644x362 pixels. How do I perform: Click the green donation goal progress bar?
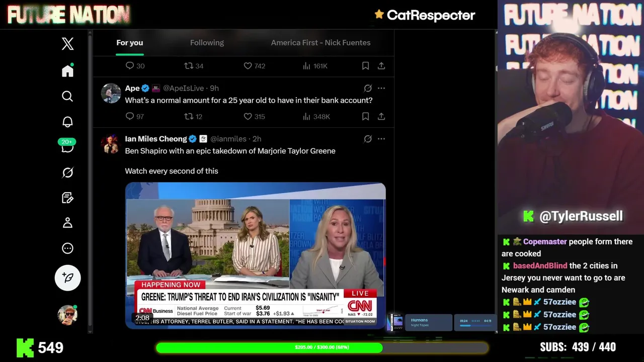(322, 347)
